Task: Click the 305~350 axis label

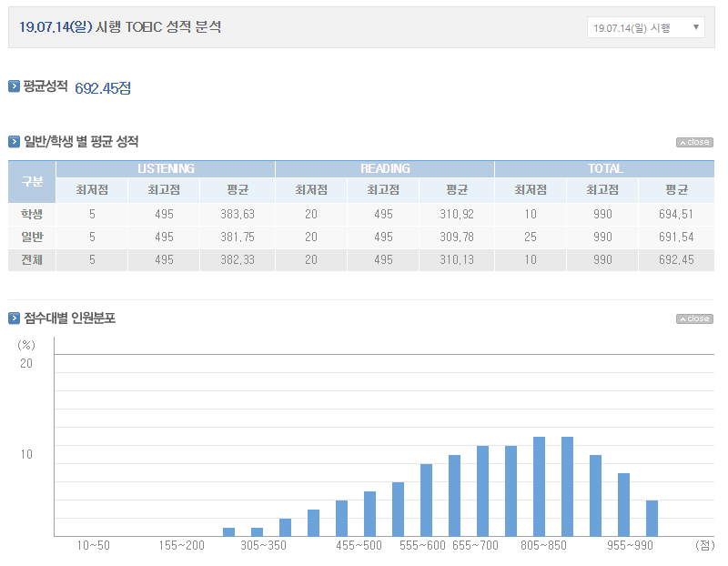Action: pos(262,546)
